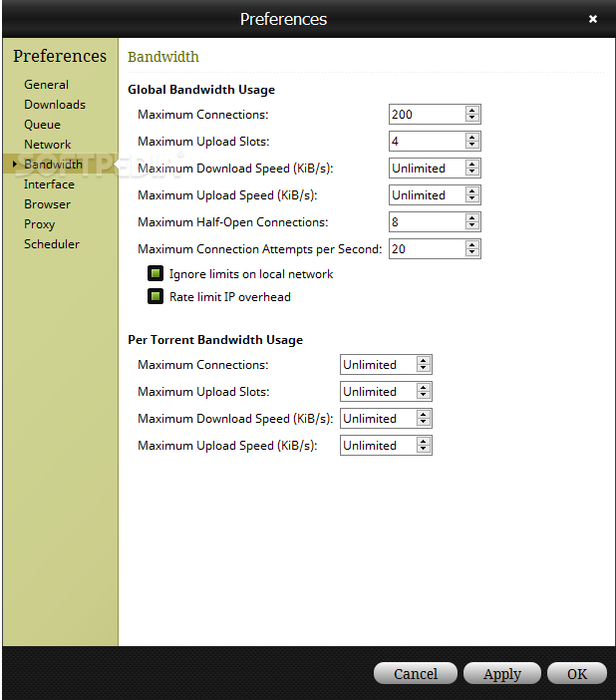
Task: Toggle Rate limit IP overhead checkbox
Action: coord(155,296)
